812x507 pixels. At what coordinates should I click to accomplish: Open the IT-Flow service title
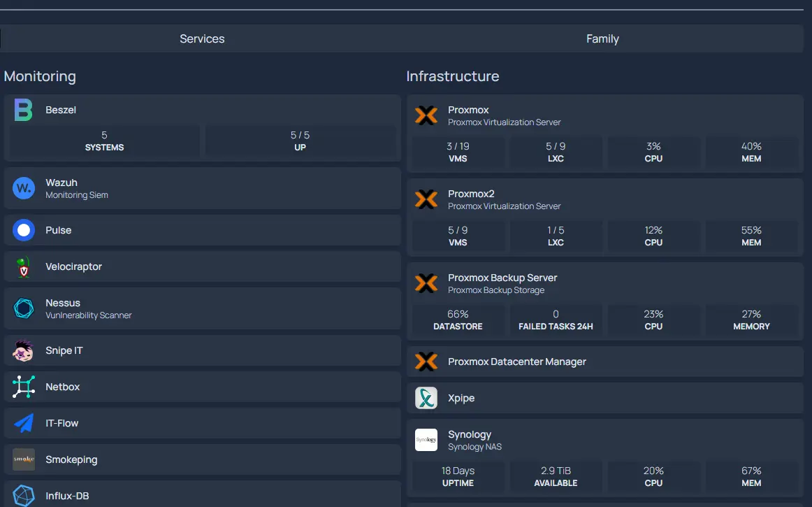[x=61, y=423]
